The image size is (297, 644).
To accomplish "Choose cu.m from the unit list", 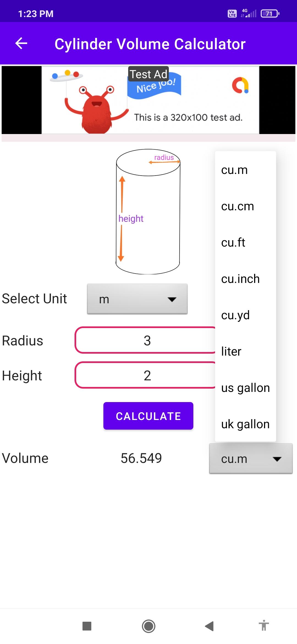I will click(246, 170).
